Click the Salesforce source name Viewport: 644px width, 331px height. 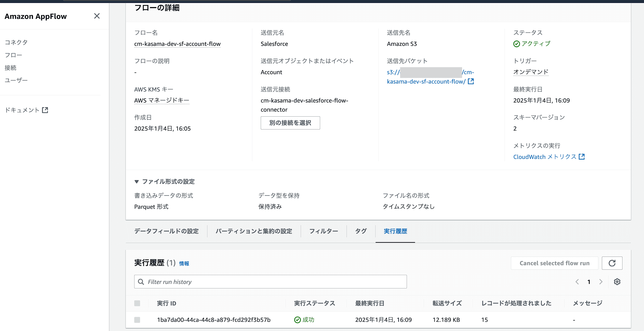(274, 44)
